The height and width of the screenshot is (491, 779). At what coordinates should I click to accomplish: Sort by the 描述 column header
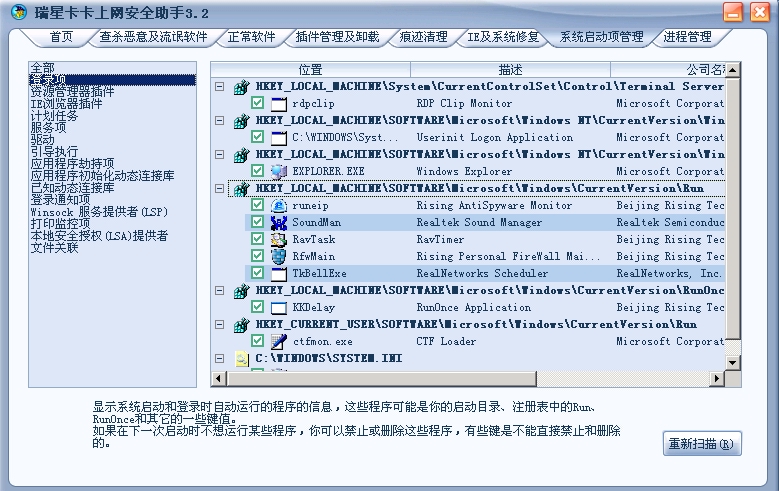510,70
